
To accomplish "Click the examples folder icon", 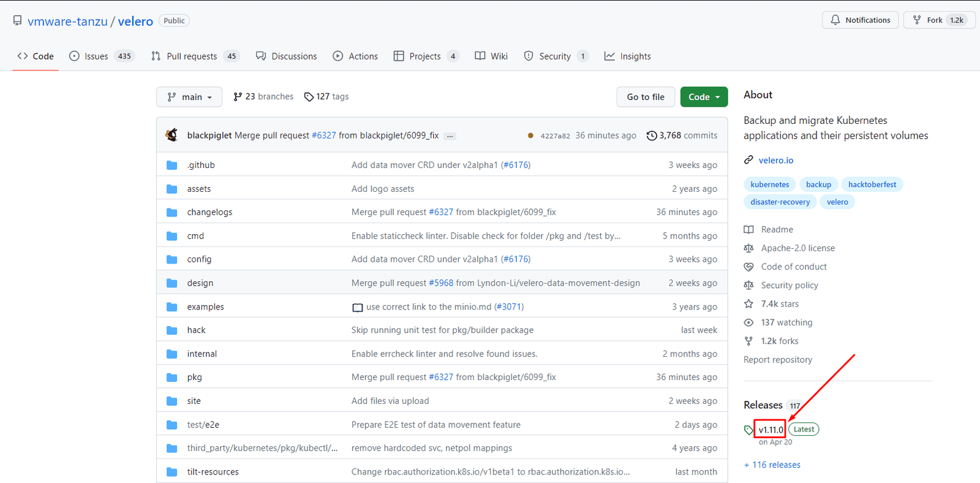I will click(x=172, y=307).
